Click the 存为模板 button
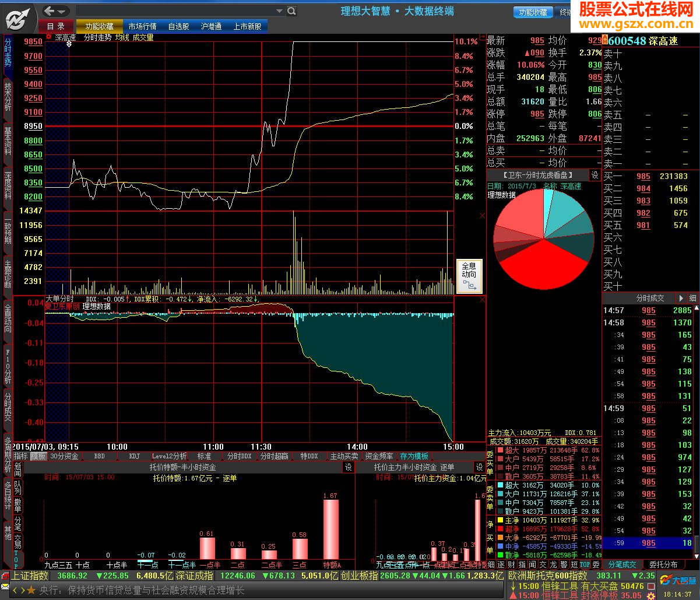The width and height of the screenshot is (700, 600). tap(414, 456)
